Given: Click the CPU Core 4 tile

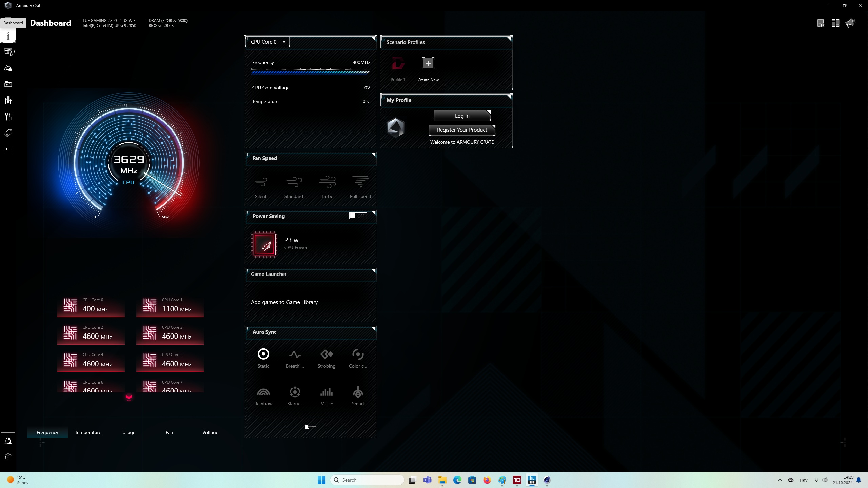Looking at the screenshot, I should [91, 361].
